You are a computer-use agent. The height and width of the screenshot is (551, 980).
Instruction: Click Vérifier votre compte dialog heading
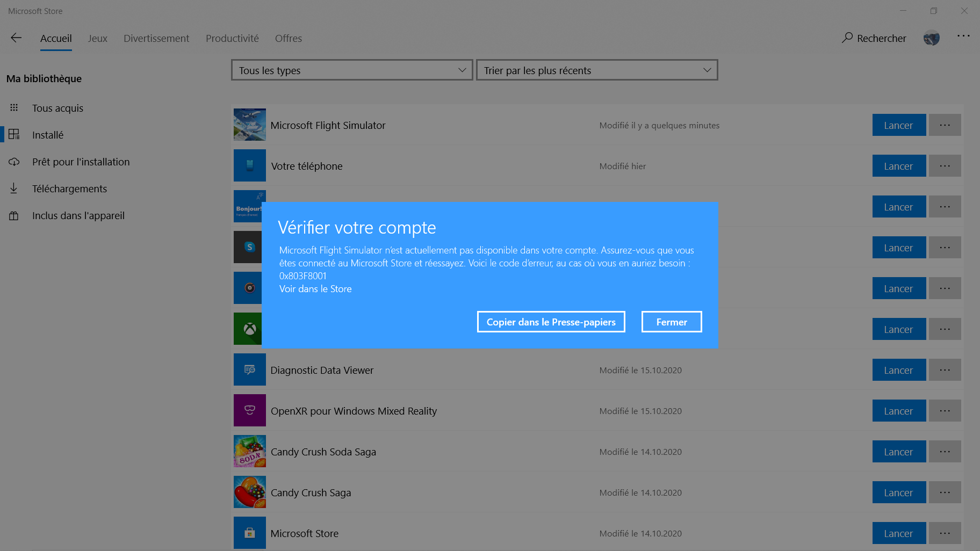click(x=357, y=228)
